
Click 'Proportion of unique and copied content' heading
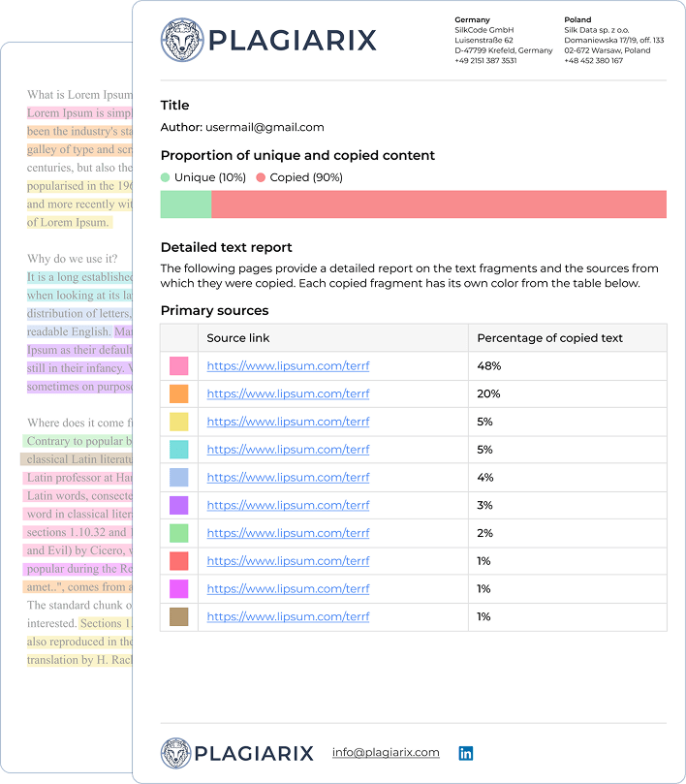pyautogui.click(x=297, y=155)
